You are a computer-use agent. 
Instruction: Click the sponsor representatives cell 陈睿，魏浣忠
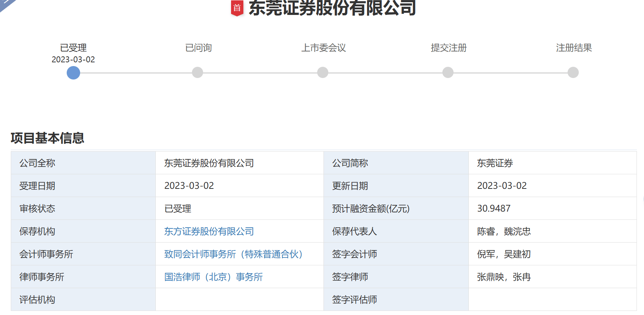click(504, 231)
